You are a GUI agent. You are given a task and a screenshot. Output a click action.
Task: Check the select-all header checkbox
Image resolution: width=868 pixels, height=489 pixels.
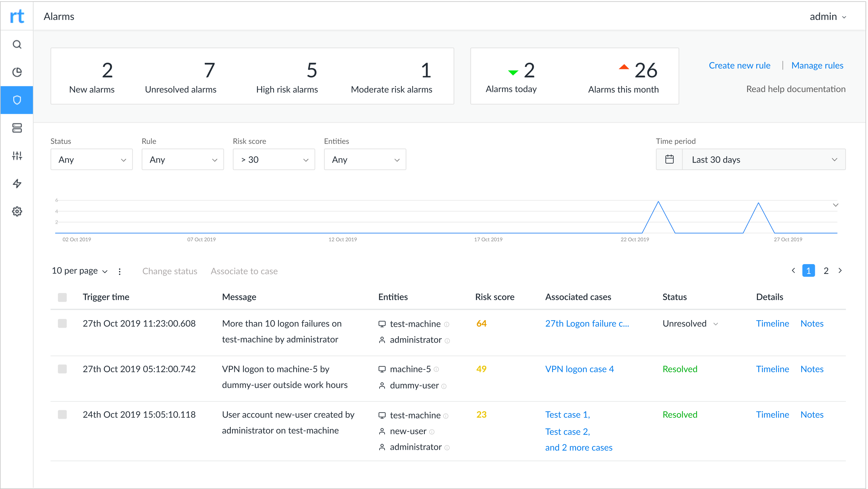point(62,297)
